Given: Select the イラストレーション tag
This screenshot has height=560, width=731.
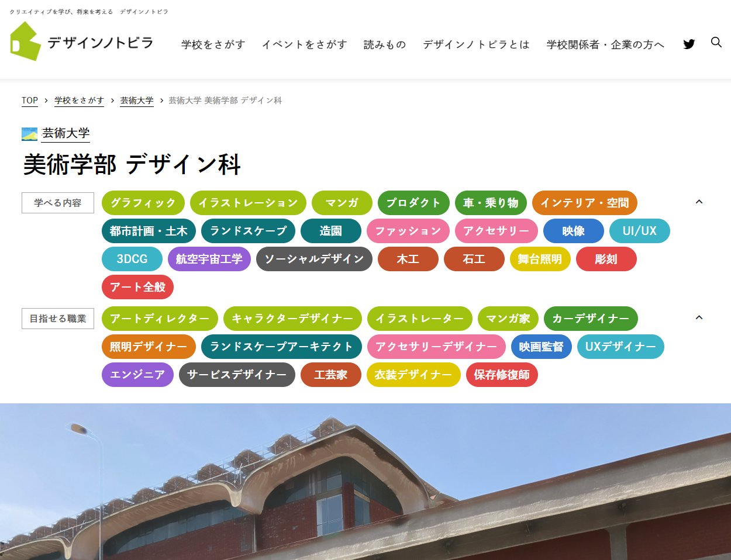Looking at the screenshot, I should (248, 203).
